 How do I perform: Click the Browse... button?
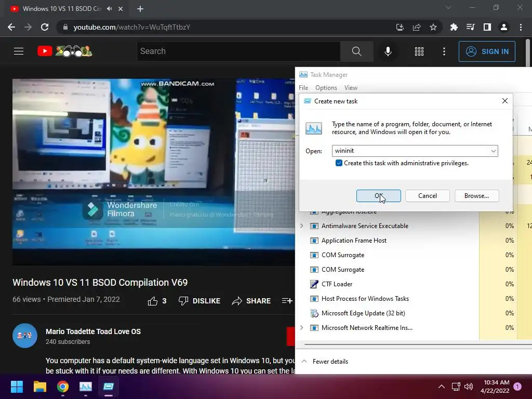476,196
